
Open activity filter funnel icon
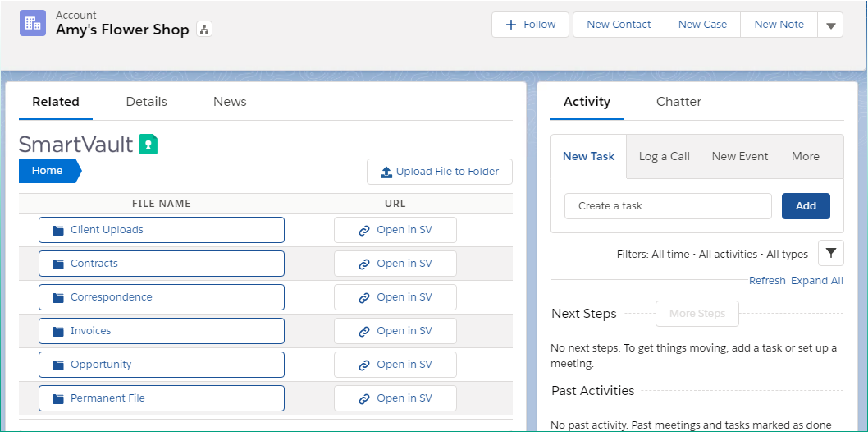(831, 253)
